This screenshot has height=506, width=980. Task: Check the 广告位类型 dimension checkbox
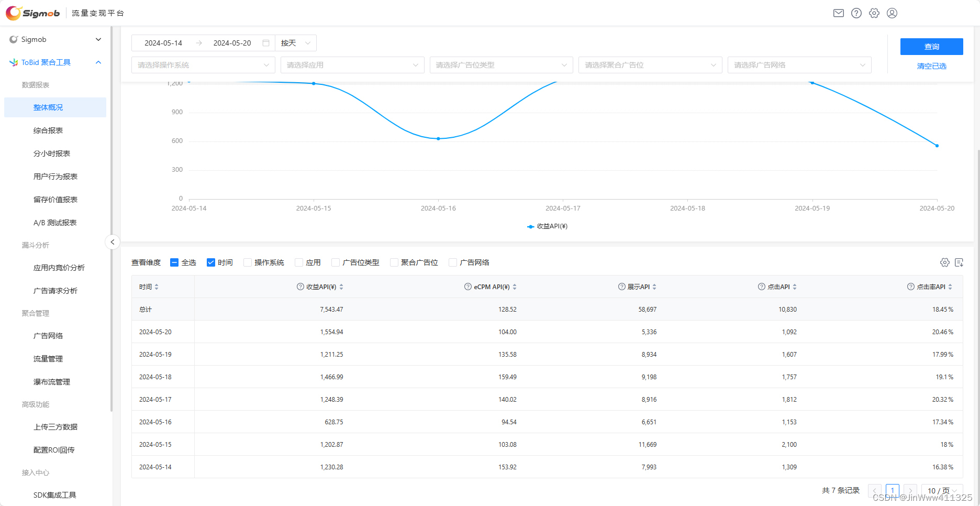click(x=336, y=262)
